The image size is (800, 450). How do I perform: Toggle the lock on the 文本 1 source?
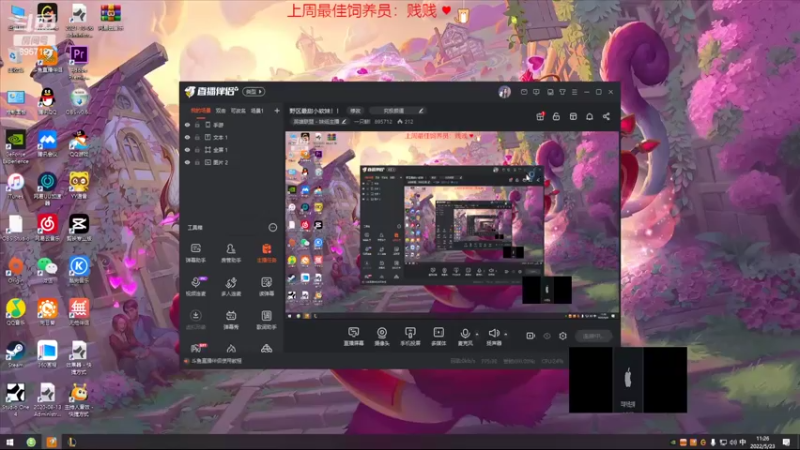click(x=197, y=137)
